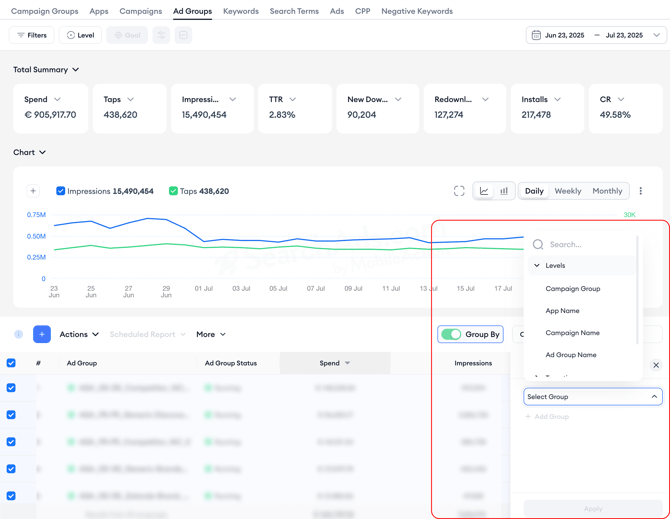The width and height of the screenshot is (670, 519).
Task: Switch to line chart view
Action: point(484,191)
